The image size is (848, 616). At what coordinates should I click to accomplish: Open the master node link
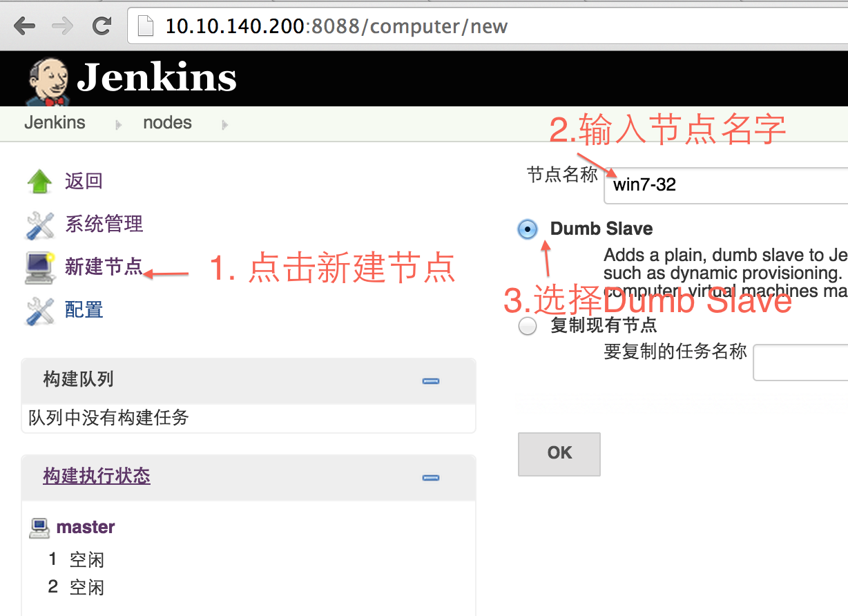pyautogui.click(x=86, y=527)
